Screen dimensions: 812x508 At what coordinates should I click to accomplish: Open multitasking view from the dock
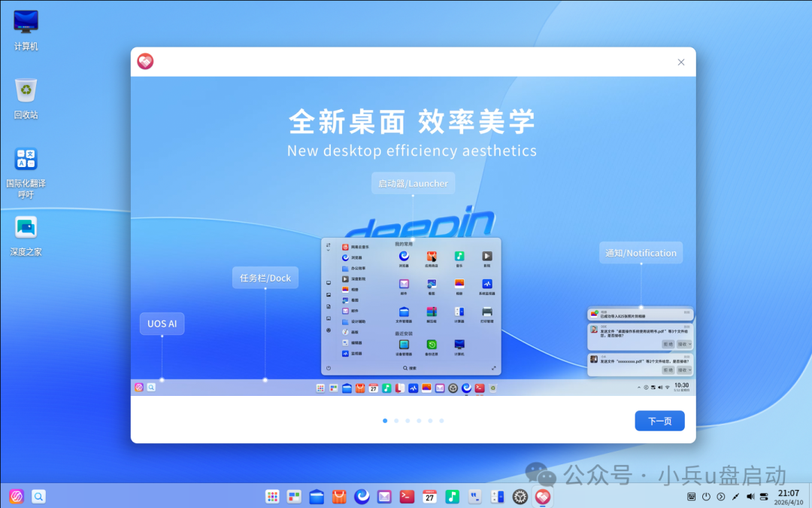(x=294, y=497)
